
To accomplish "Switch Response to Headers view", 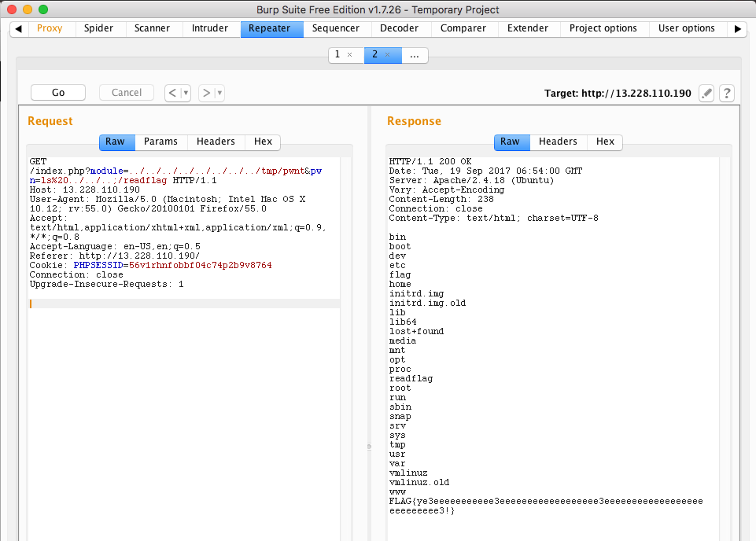I will 558,142.
